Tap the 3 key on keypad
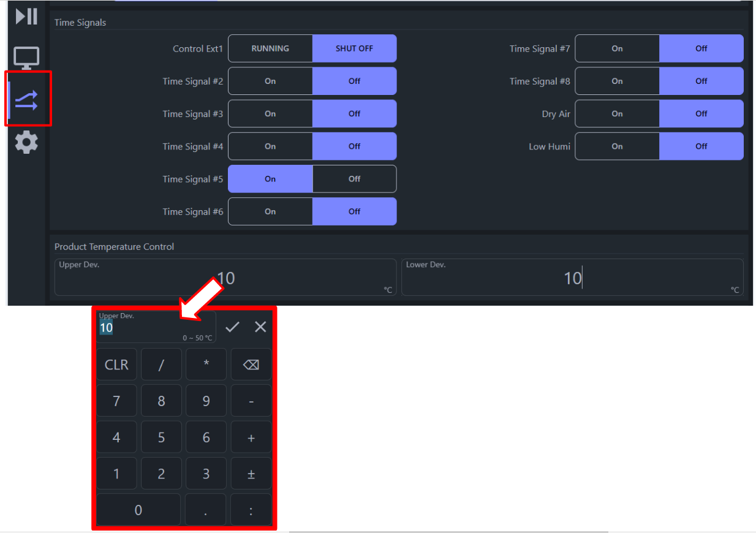Image resolution: width=756 pixels, height=533 pixels. (206, 474)
